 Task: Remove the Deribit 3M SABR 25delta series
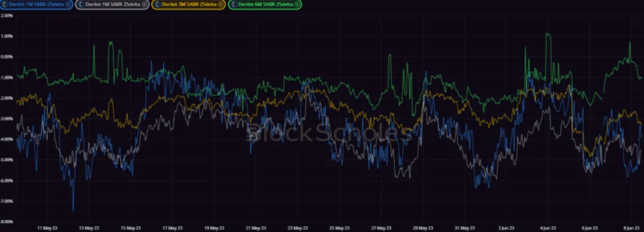(221, 5)
